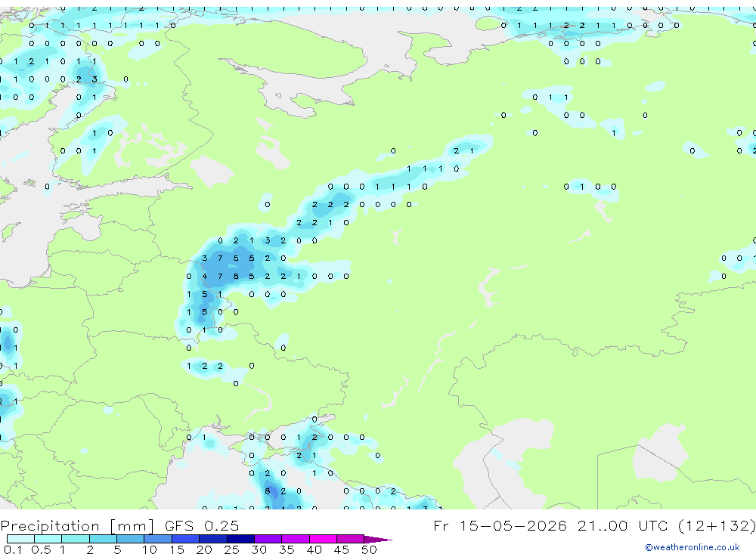Click the 1–2 mm legend swatch
Viewport: 756px width, 554px height.
76,539
